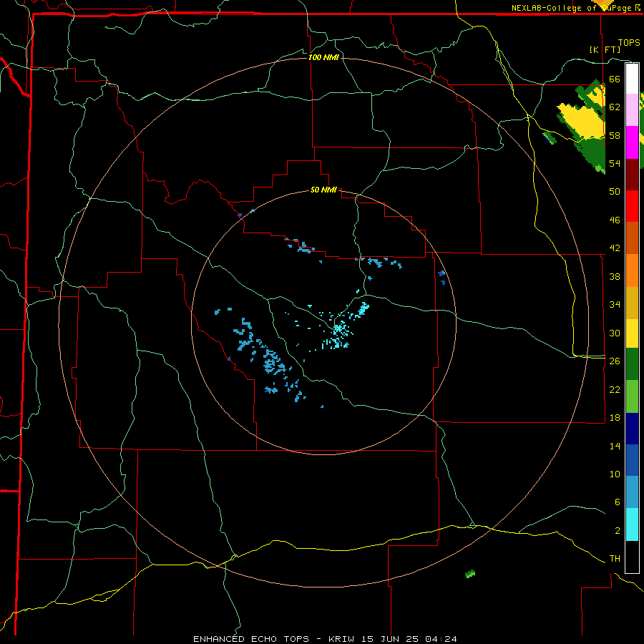
Task: Click the K FT units label
Action: coord(605,49)
